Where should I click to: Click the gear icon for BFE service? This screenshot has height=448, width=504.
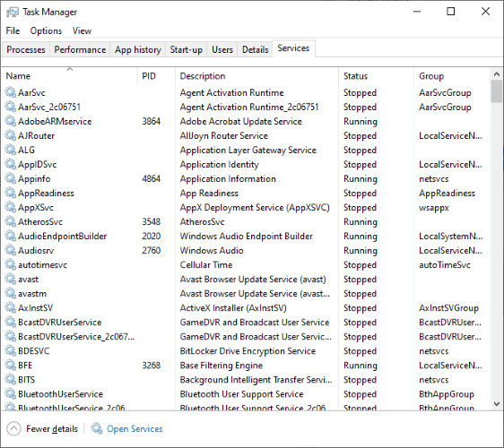coord(10,366)
